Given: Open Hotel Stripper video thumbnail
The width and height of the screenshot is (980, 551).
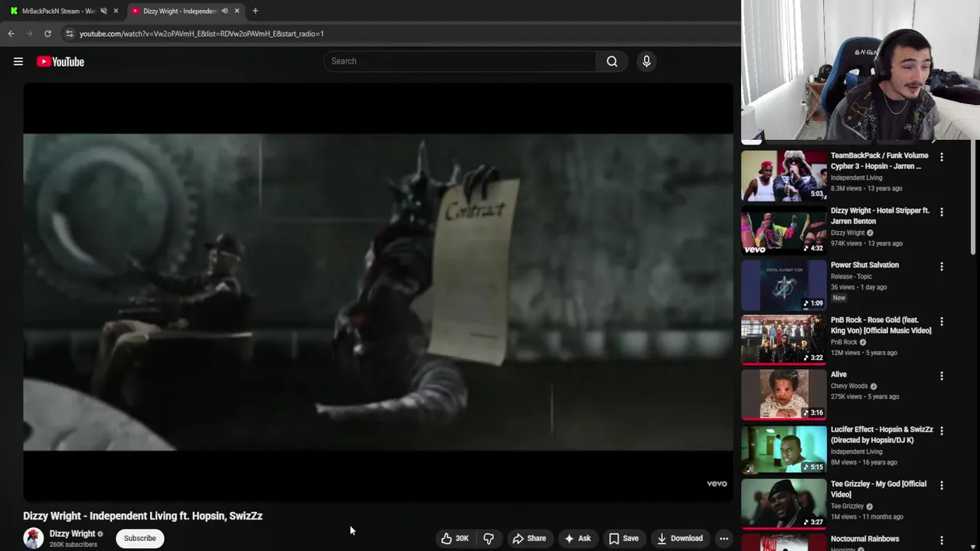Looking at the screenshot, I should click(784, 230).
